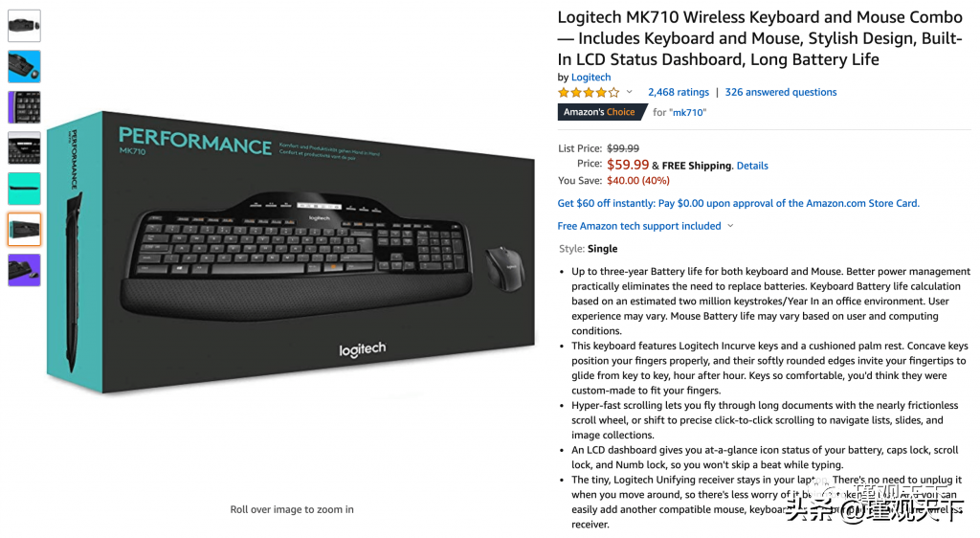Click the product title text
980x538 pixels.
point(760,38)
